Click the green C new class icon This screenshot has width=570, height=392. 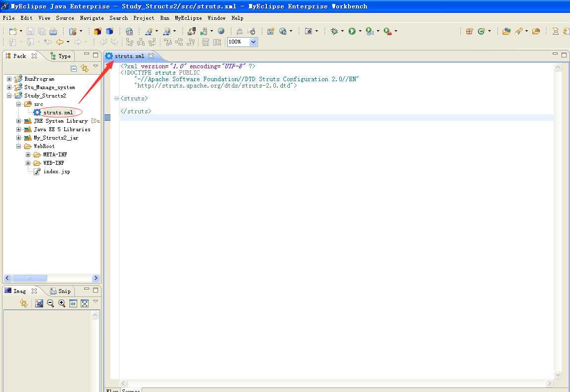[481, 31]
